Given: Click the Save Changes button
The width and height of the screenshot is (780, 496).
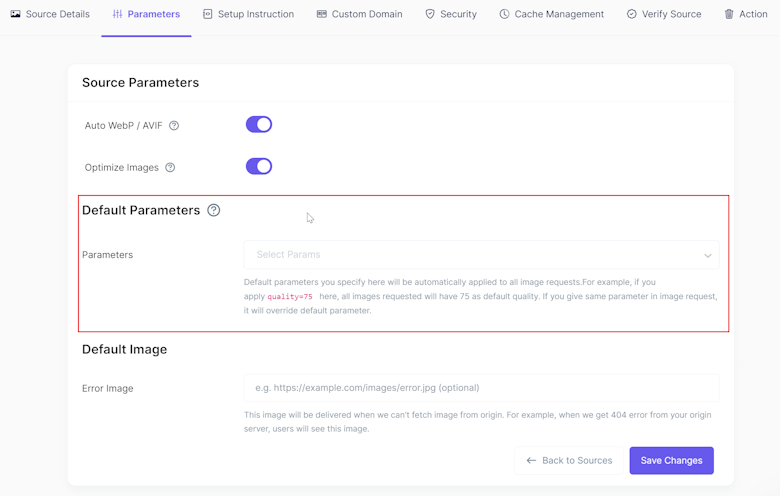Looking at the screenshot, I should click(672, 461).
